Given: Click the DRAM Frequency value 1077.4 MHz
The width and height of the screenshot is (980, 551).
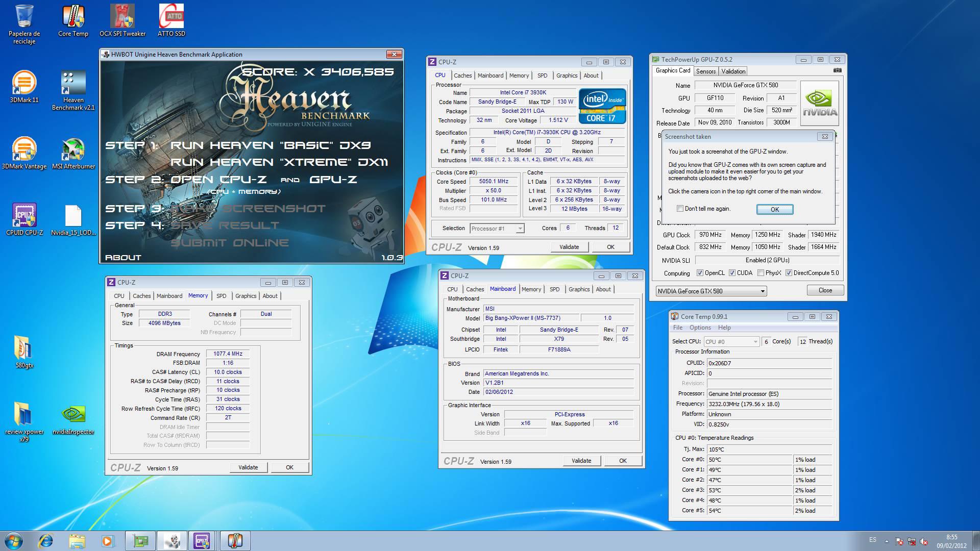Looking at the screenshot, I should click(228, 354).
